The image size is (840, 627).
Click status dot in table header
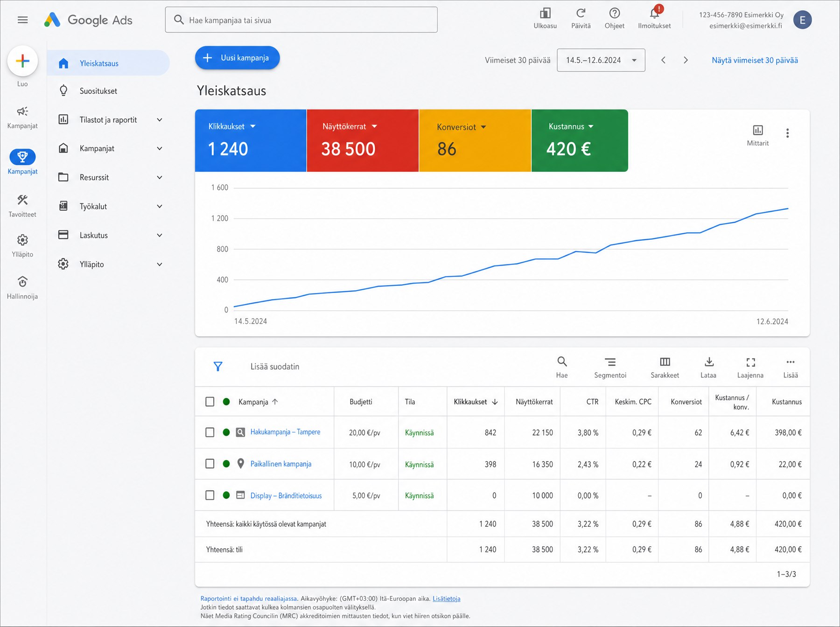(226, 402)
